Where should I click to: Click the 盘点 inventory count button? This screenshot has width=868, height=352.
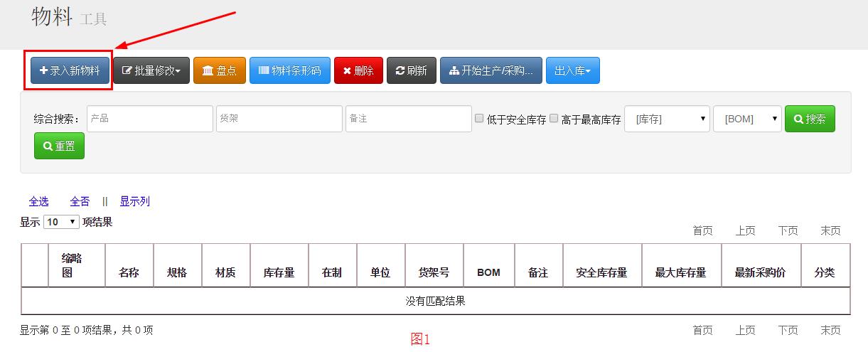coord(220,70)
